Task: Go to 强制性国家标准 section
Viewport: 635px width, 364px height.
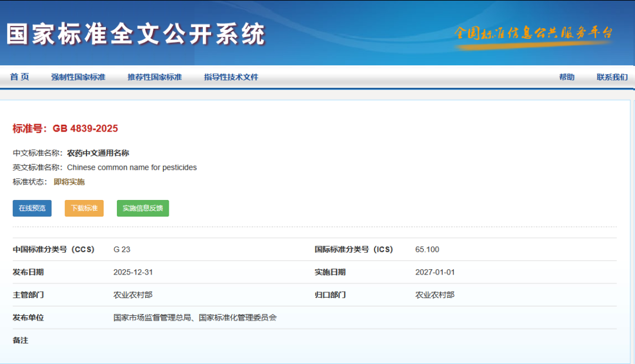Action: (78, 77)
